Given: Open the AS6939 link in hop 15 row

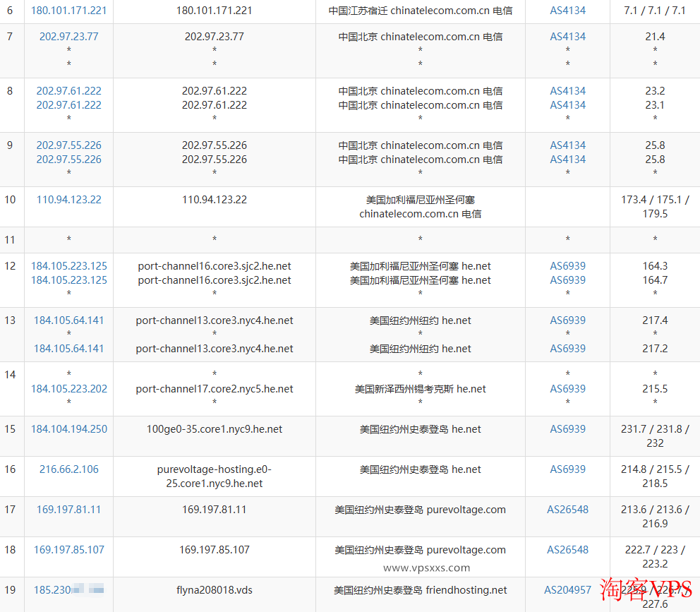Looking at the screenshot, I should pos(567,429).
